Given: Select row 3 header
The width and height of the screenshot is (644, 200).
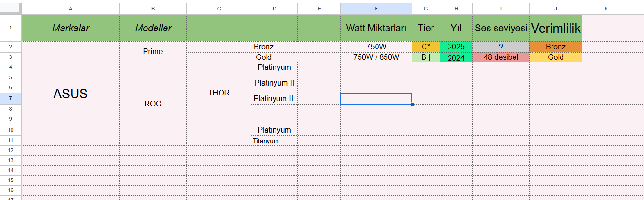Looking at the screenshot, I should (10, 57).
